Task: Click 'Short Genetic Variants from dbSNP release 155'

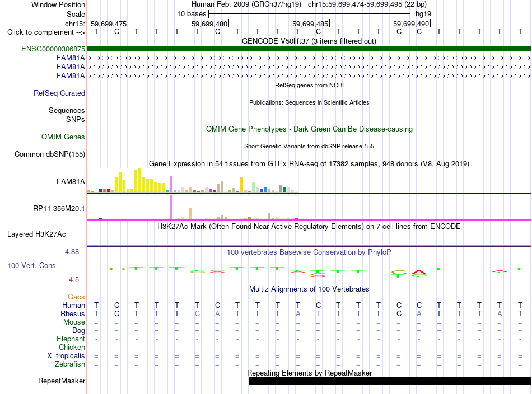Action: [x=309, y=147]
